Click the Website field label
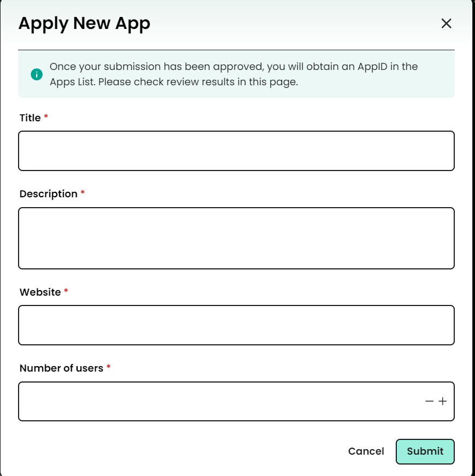Image resolution: width=475 pixels, height=476 pixels. click(x=40, y=292)
